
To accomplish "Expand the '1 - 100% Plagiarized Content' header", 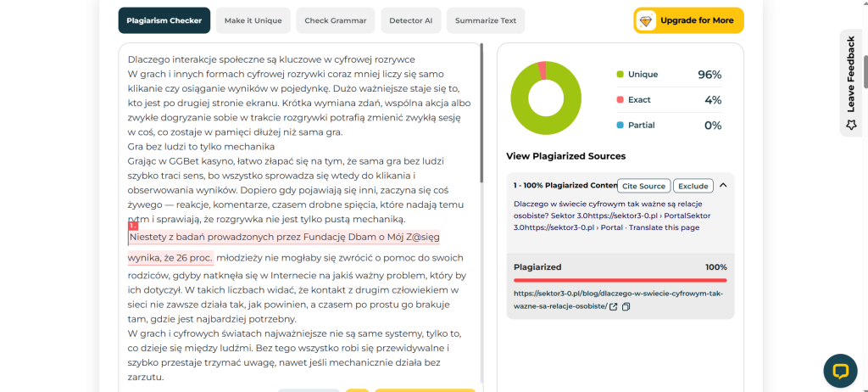I will (x=565, y=186).
